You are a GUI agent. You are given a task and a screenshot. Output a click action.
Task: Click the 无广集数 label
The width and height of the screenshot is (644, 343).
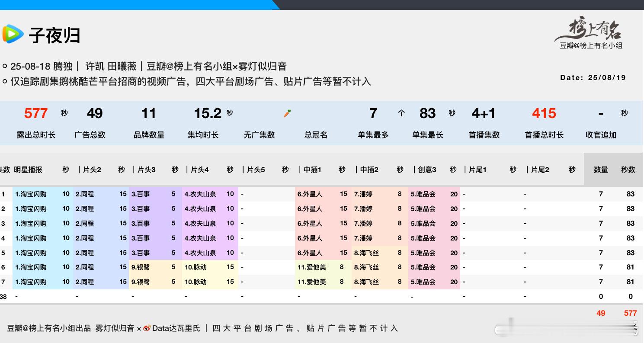point(259,135)
